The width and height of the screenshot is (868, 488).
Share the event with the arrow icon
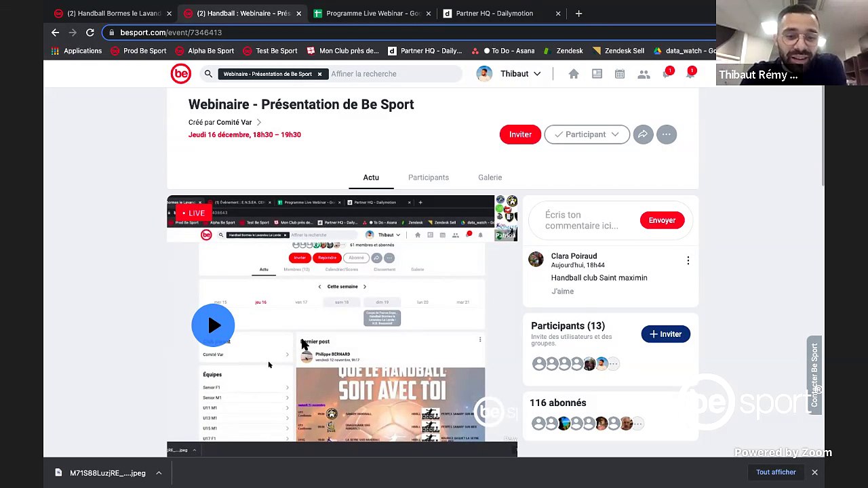click(643, 134)
